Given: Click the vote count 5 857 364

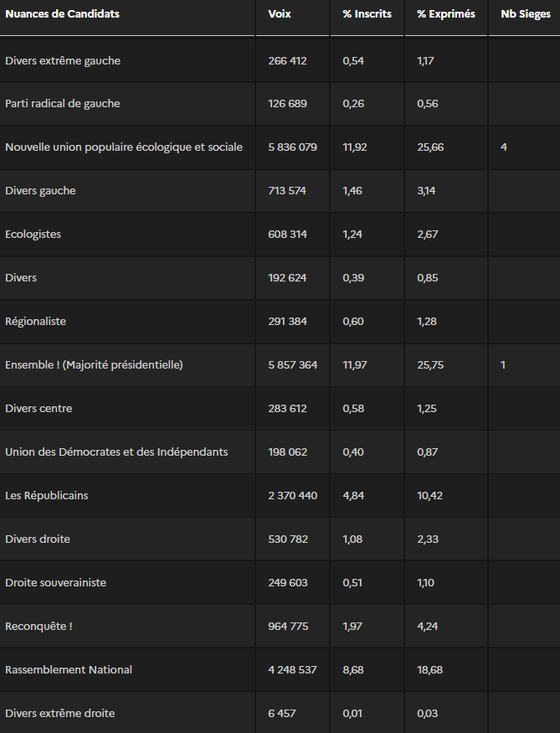Looking at the screenshot, I should point(292,365).
